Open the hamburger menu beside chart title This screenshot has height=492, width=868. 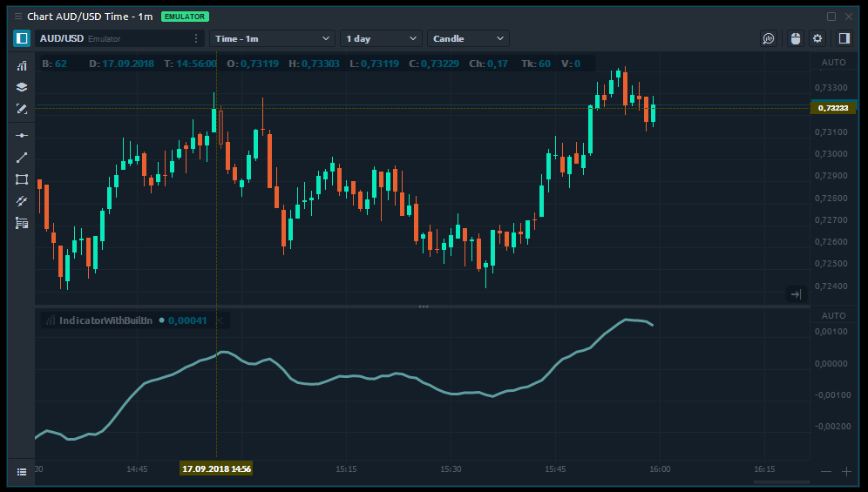18,17
